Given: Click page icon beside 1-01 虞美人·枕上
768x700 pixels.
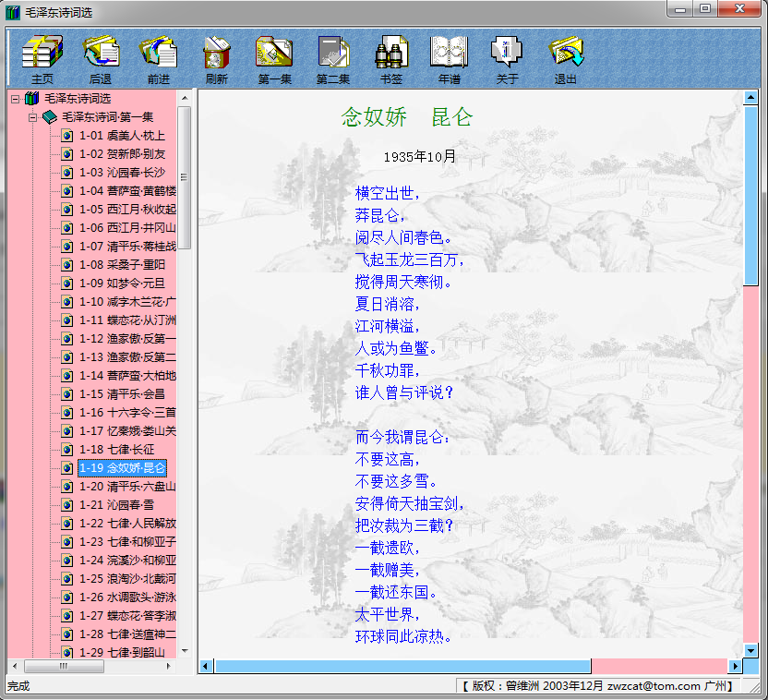Looking at the screenshot, I should (67, 136).
